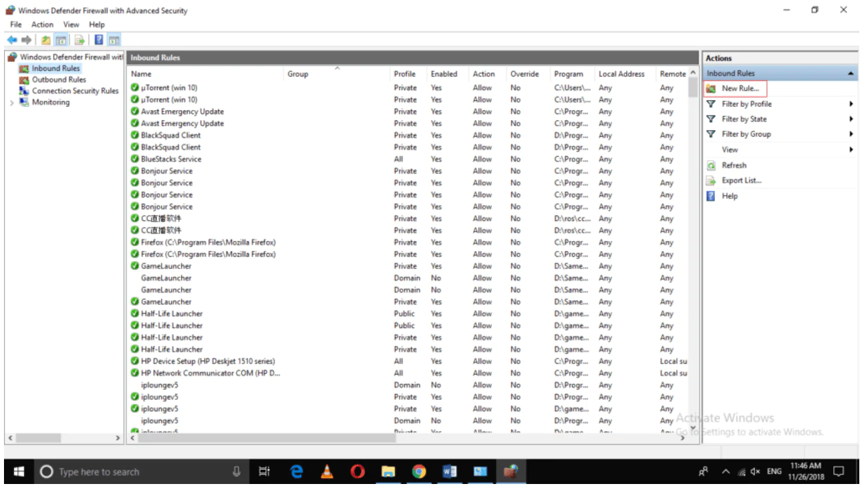Click the Task View taskbar icon
Viewport: 868px width, 490px height.
(264, 472)
